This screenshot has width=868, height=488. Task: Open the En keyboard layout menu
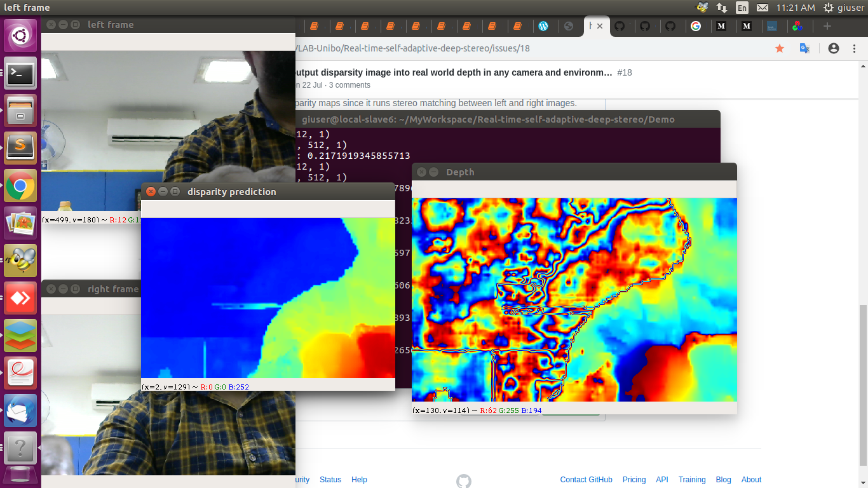tap(742, 8)
